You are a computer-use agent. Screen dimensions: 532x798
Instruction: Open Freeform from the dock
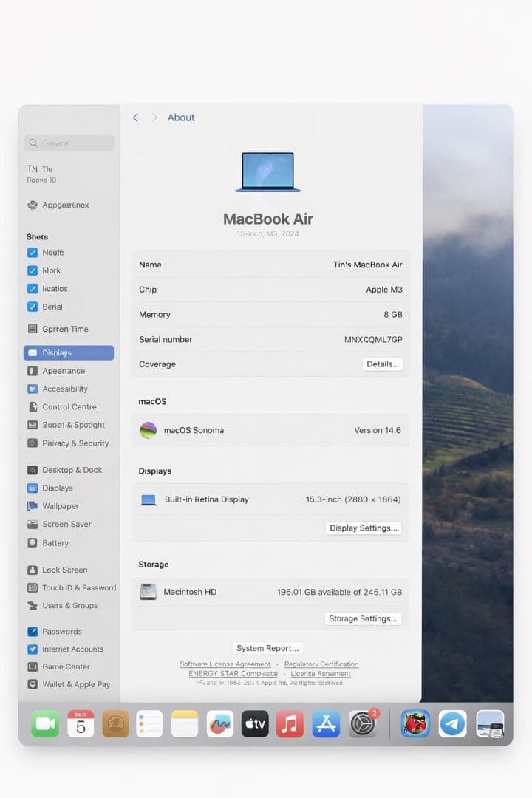tap(220, 723)
